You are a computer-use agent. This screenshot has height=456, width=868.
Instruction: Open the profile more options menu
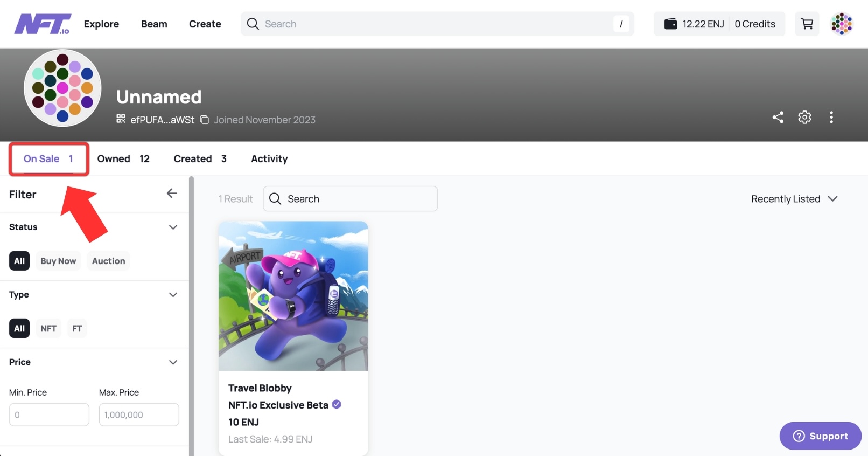[x=831, y=117]
